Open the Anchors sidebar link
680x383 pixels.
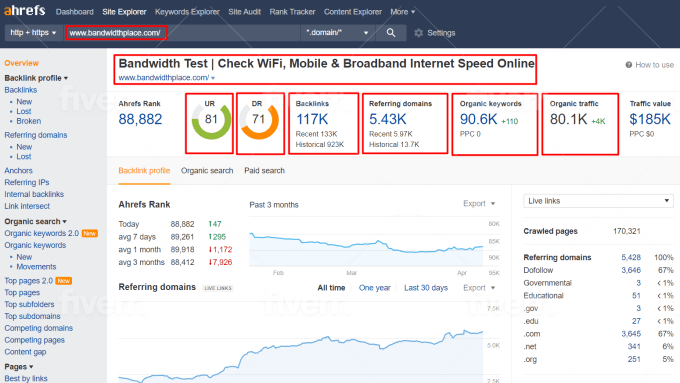18,170
